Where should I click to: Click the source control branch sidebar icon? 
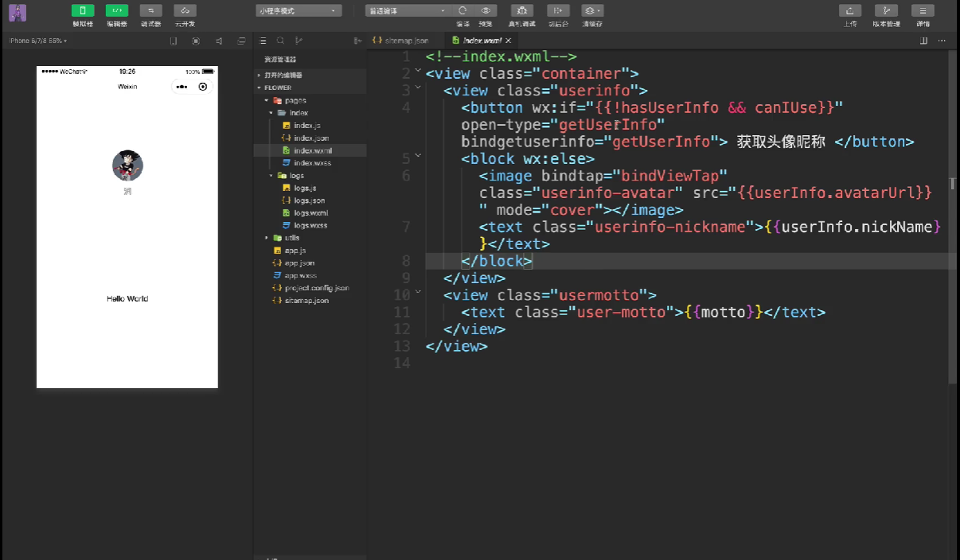pyautogui.click(x=299, y=41)
